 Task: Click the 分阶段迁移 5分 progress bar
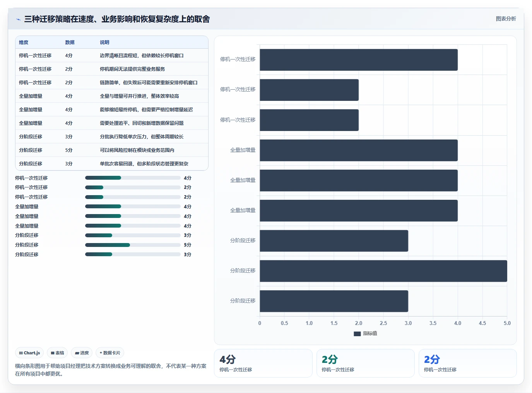pos(133,245)
